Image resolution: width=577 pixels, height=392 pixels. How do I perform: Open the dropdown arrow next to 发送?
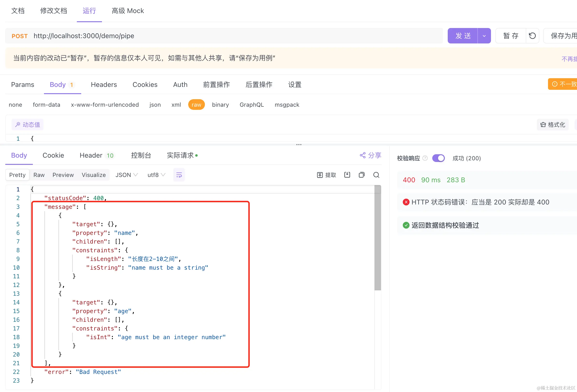click(x=484, y=36)
